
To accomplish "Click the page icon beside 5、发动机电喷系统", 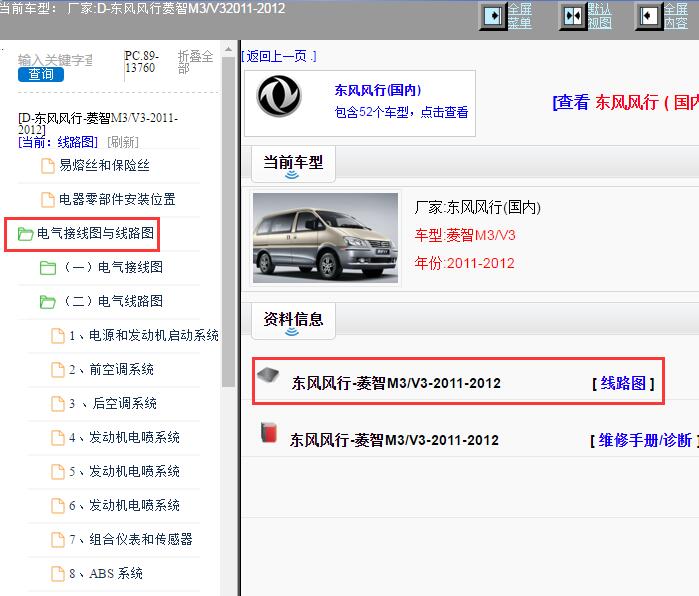I will point(58,472).
